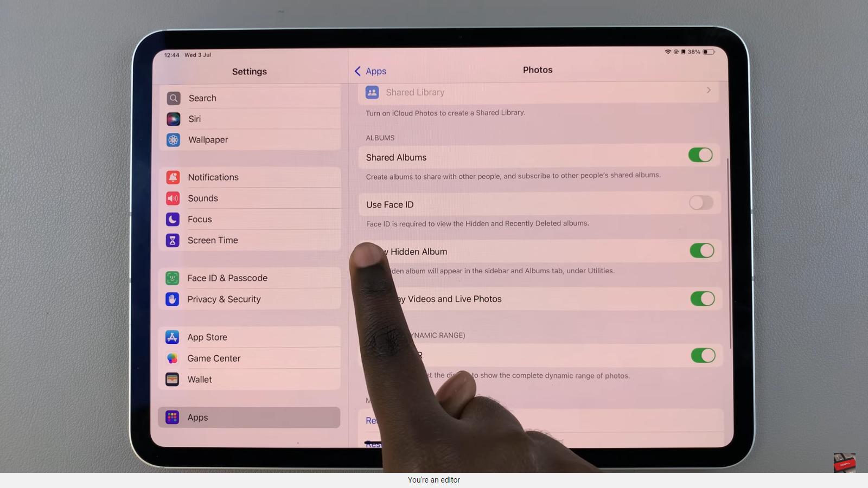Select Siri in Settings sidebar
The height and width of the screenshot is (488, 868).
250,119
